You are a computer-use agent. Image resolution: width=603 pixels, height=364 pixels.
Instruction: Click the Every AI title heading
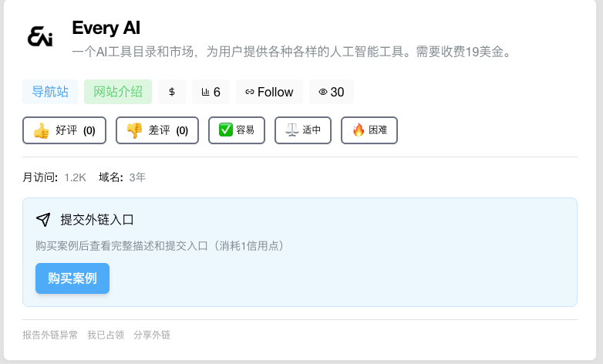click(106, 28)
